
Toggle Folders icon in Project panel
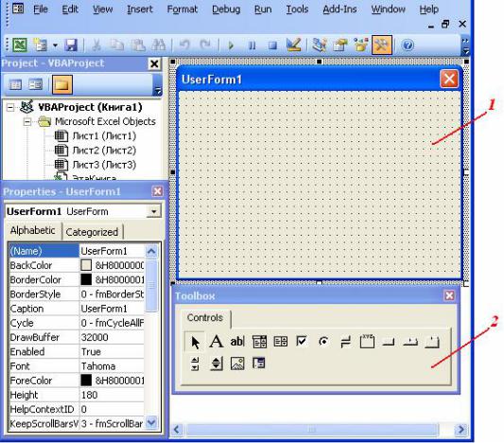(62, 84)
